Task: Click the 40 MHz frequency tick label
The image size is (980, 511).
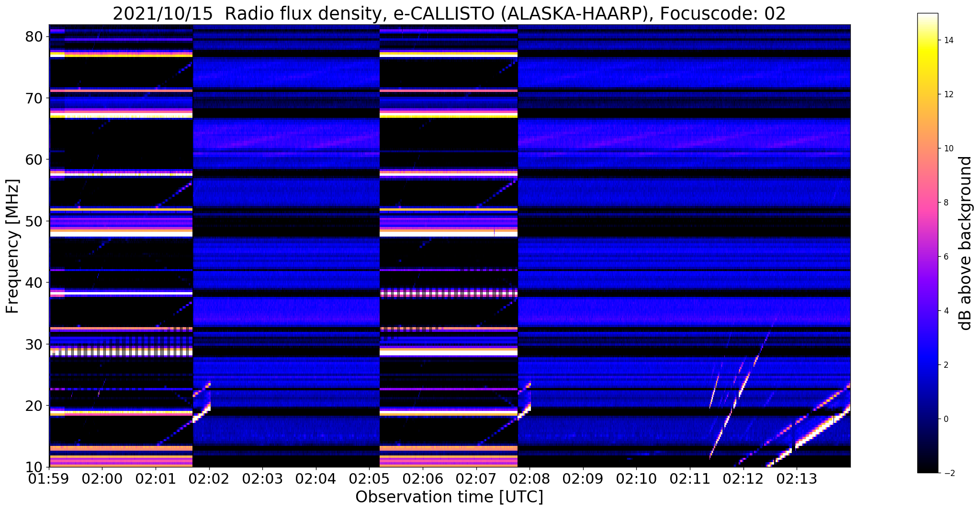Action: pyautogui.click(x=34, y=283)
